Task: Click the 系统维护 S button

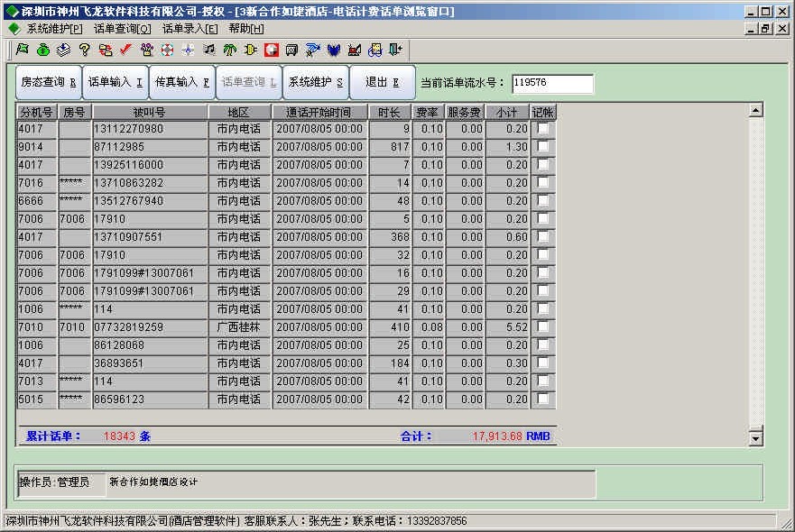Action: pyautogui.click(x=316, y=82)
